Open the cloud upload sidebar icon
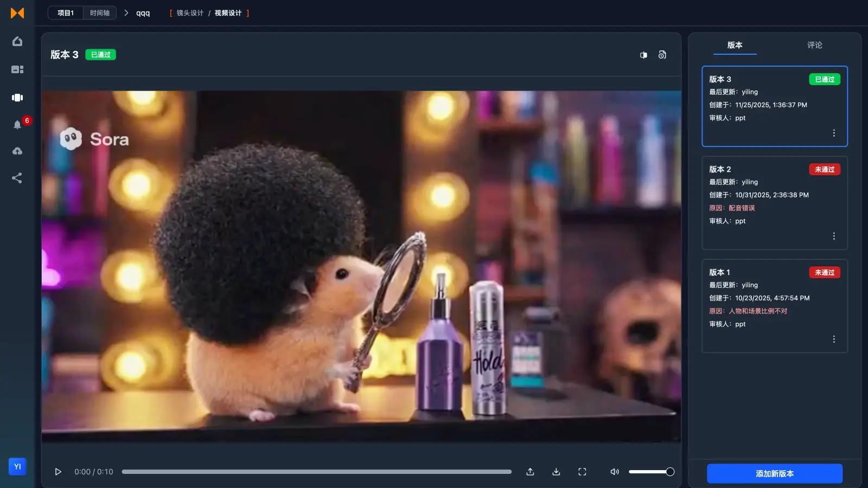The width and height of the screenshot is (868, 488). point(17,151)
